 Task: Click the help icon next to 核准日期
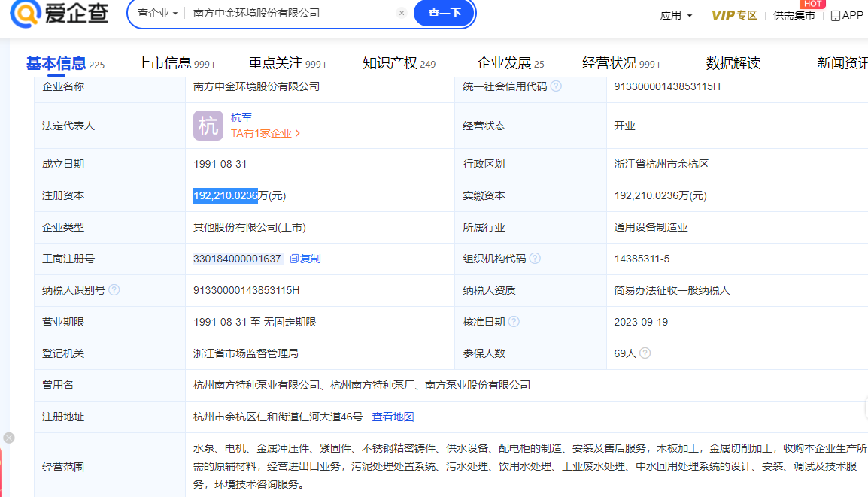(514, 322)
